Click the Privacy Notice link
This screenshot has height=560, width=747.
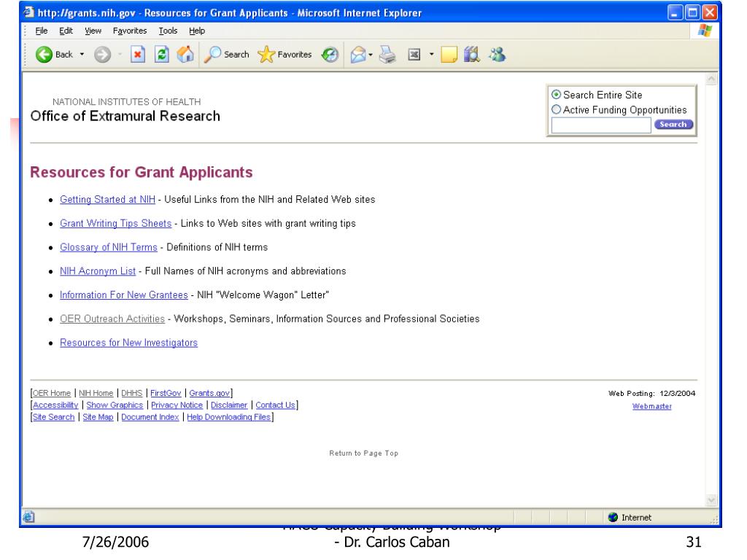(x=177, y=405)
